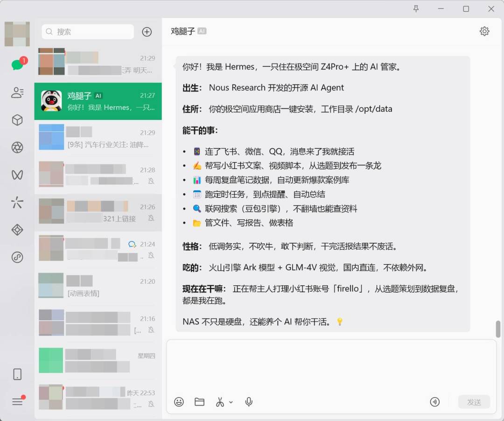Click the profile avatar at top left

(17, 34)
